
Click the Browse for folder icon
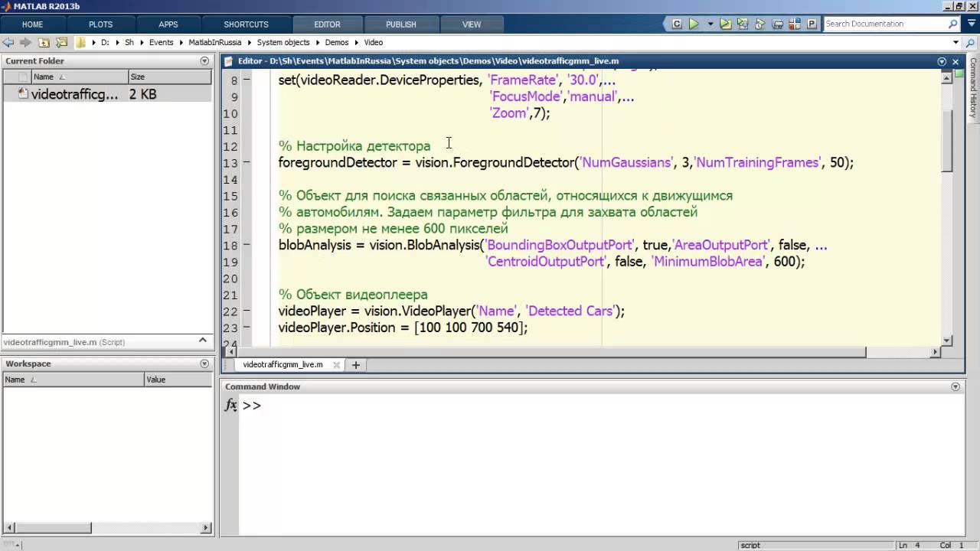(62, 42)
